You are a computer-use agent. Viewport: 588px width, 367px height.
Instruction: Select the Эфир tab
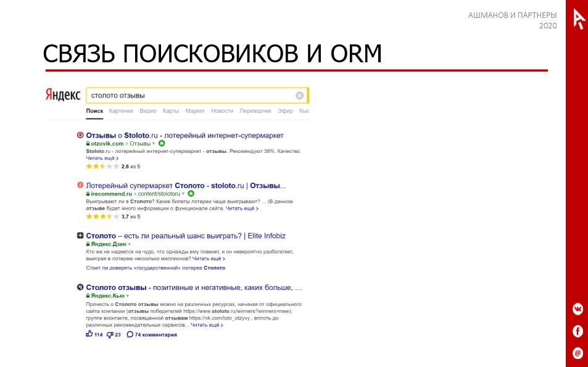click(286, 111)
